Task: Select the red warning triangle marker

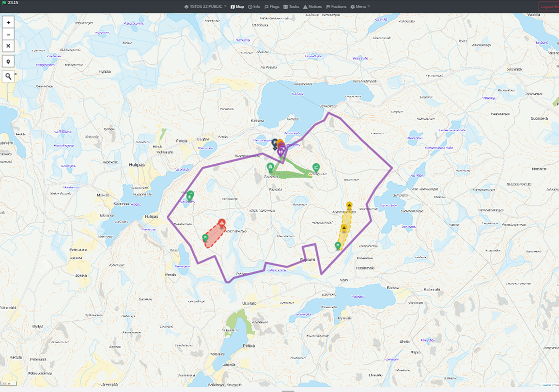Action: [x=222, y=224]
